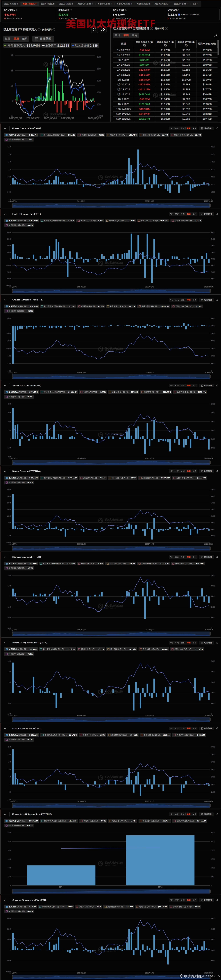Open fullscreen view of the 以太坊现货ETF总净流入 chart
The height and width of the screenshot is (980, 221).
tap(95, 29)
